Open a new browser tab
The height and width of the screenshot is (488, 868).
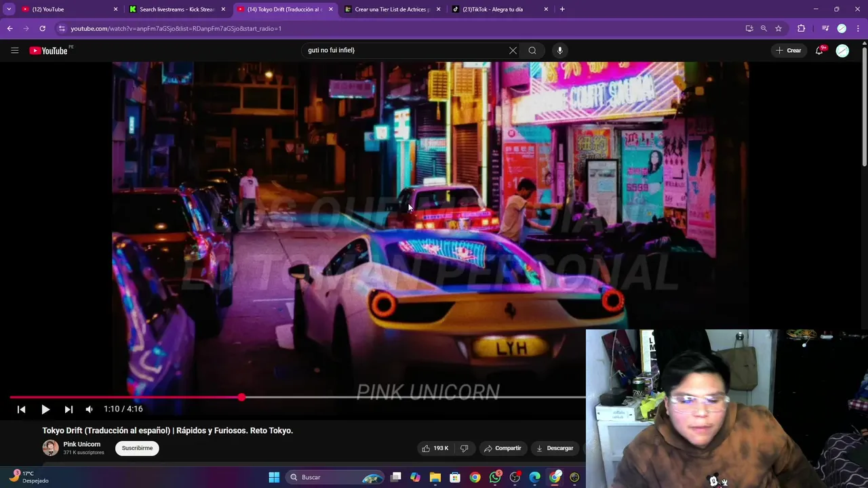(x=562, y=9)
